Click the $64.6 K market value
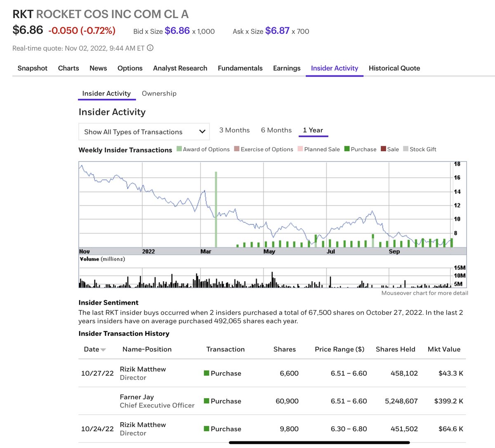495x448 pixels. (451, 429)
